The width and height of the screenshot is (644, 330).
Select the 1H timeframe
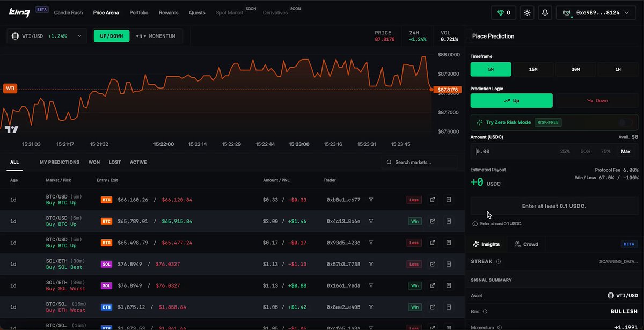tap(618, 69)
